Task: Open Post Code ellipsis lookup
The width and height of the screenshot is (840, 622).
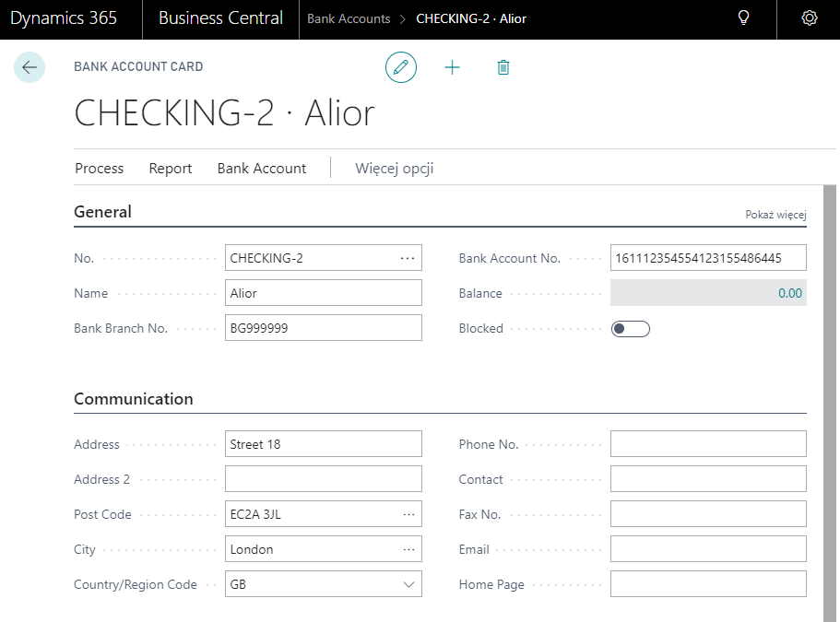Action: 408,514
